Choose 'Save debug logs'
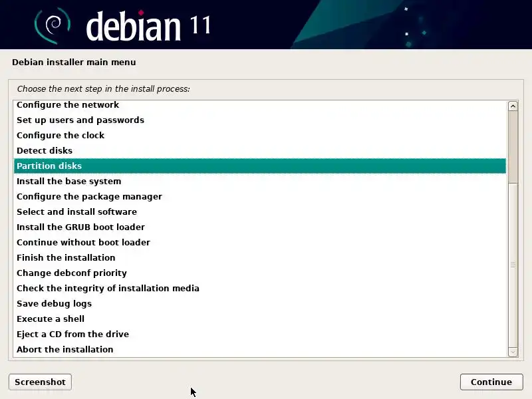532x399 pixels. click(x=260, y=303)
